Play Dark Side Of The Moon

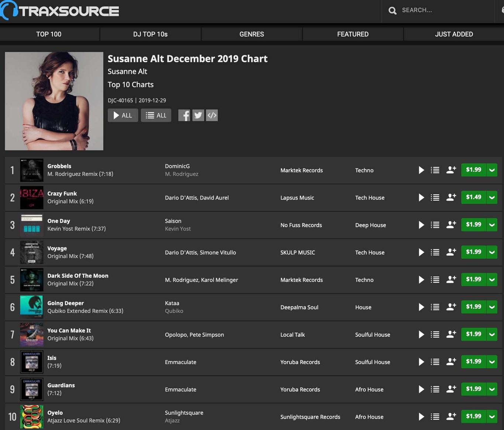[x=421, y=280]
